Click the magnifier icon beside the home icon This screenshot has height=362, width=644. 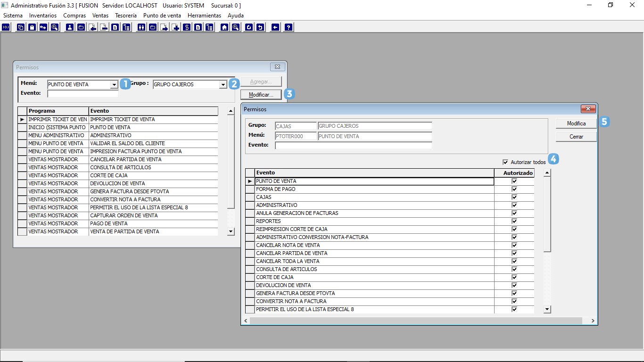click(236, 27)
